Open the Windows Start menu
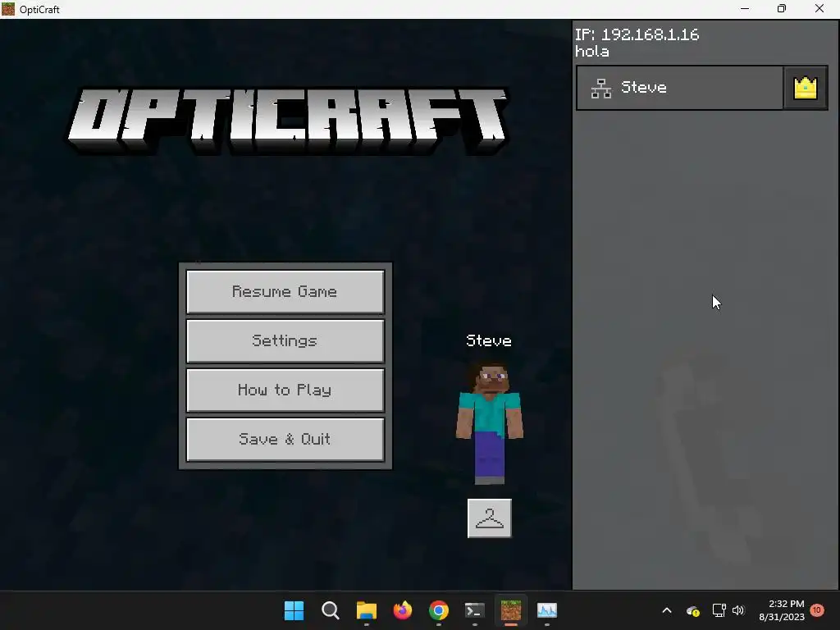The width and height of the screenshot is (840, 630). pyautogui.click(x=294, y=610)
